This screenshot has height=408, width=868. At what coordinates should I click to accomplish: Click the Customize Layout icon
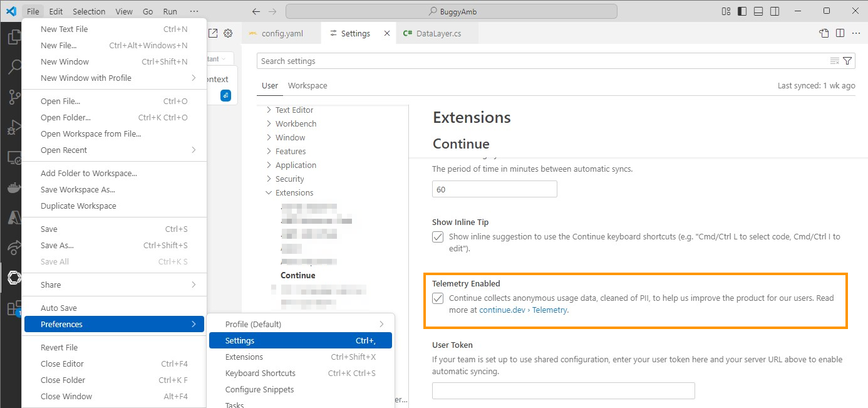coord(726,11)
